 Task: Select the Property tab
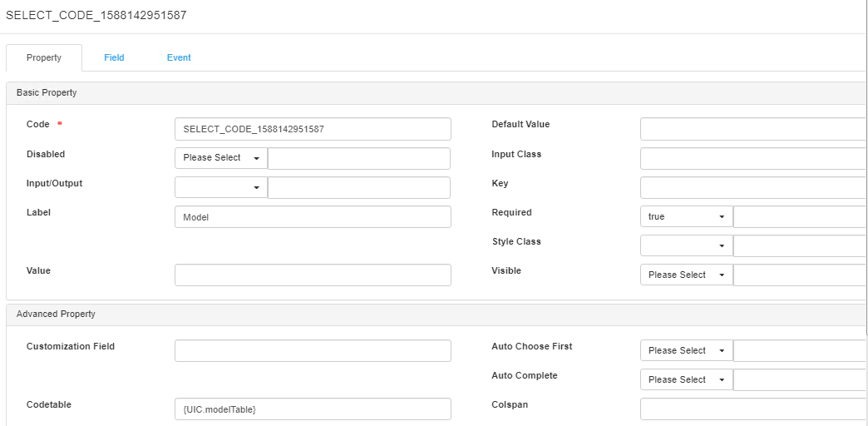(x=44, y=57)
